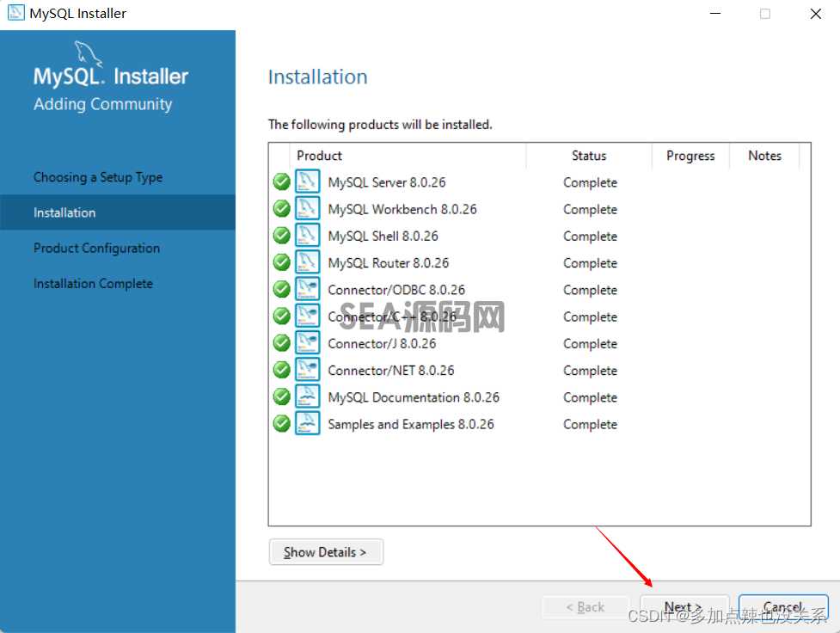This screenshot has height=633, width=840.
Task: Click green checkmark beside Connector/ODBC 8.0.26
Action: pos(281,289)
